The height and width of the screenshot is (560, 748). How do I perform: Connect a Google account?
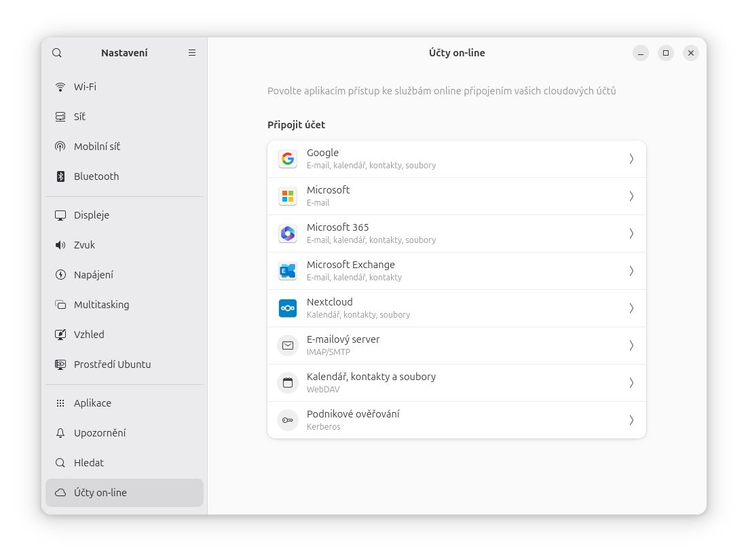click(457, 159)
